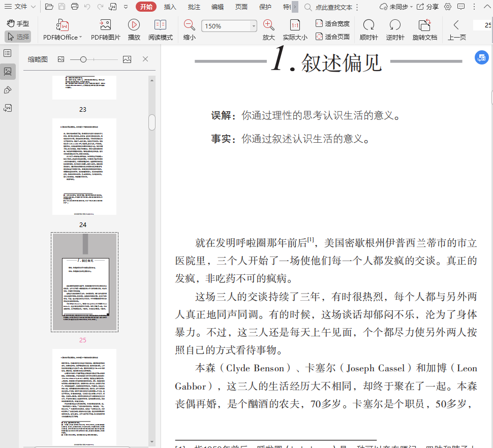Open the signature pen sidebar icon

pyautogui.click(x=8, y=90)
